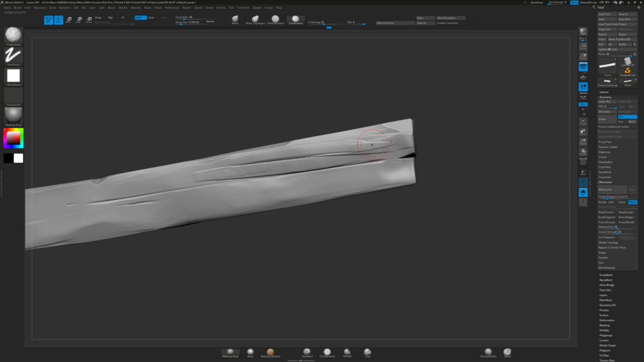
Task: Select the Rotate gizmo button
Action: pyautogui.click(x=88, y=20)
